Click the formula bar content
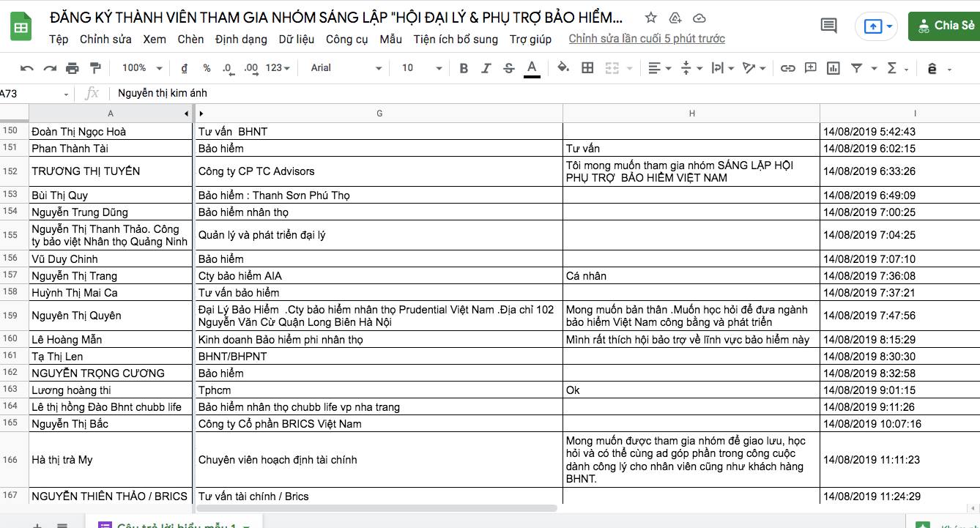Screen dimensions: 980x528 point(163,94)
